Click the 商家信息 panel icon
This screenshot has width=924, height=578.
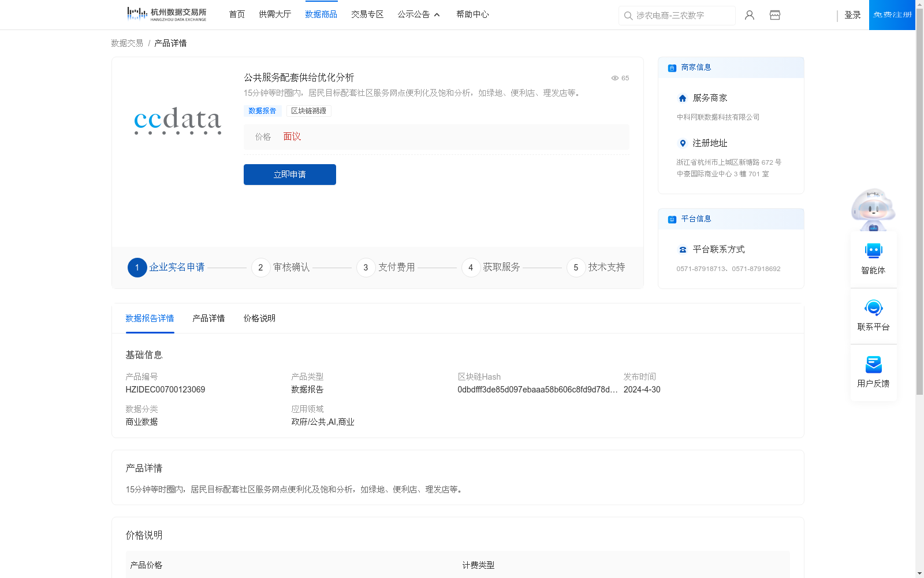(672, 68)
